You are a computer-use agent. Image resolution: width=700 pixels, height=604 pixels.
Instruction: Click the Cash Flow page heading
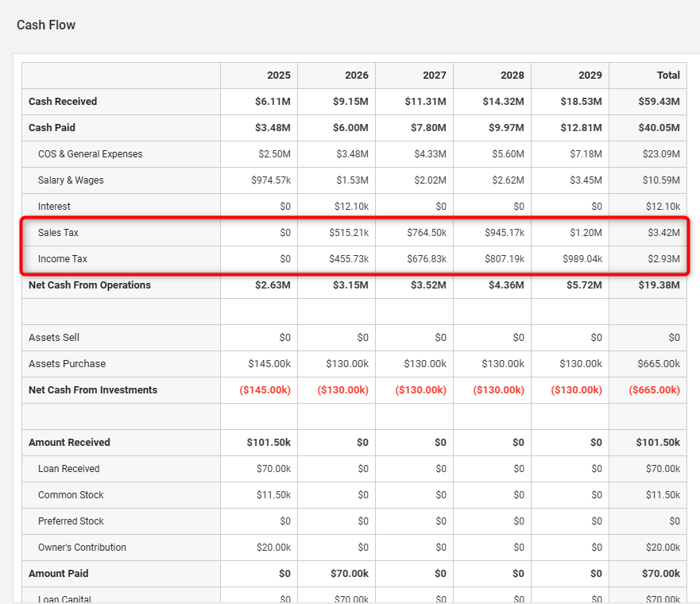click(x=46, y=25)
